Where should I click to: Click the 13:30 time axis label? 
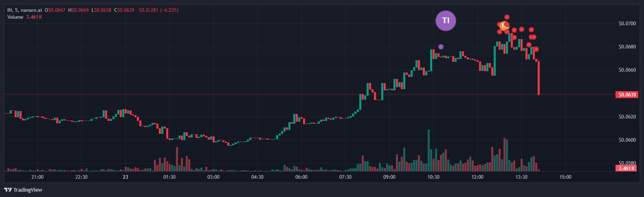coord(521,177)
